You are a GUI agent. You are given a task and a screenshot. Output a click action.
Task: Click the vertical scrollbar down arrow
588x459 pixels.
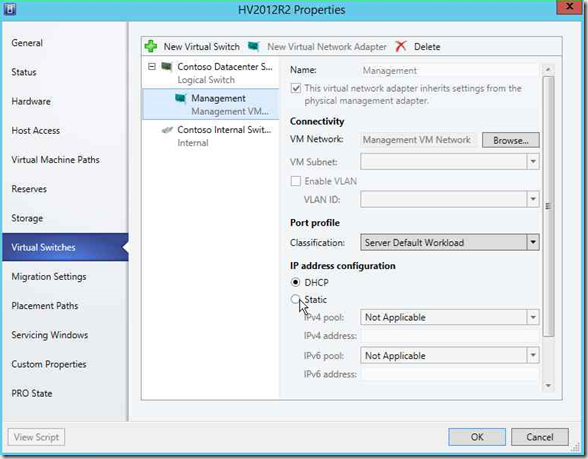coord(548,386)
